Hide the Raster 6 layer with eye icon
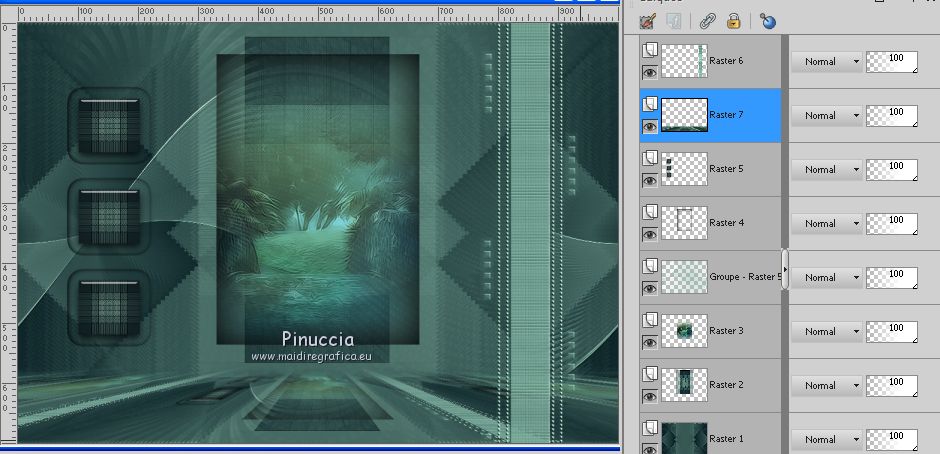Screen dimensions: 940x454 tap(650, 73)
